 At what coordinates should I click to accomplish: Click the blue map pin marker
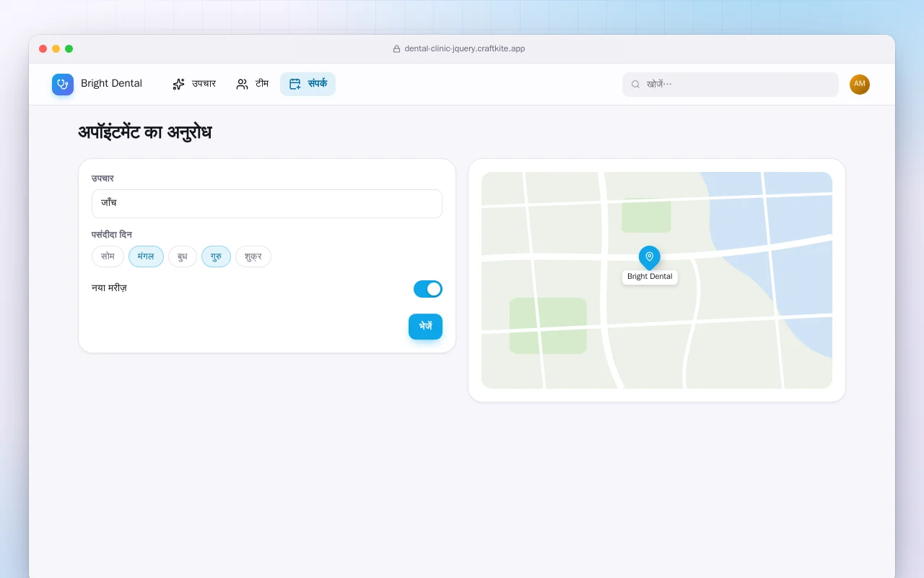tap(650, 258)
